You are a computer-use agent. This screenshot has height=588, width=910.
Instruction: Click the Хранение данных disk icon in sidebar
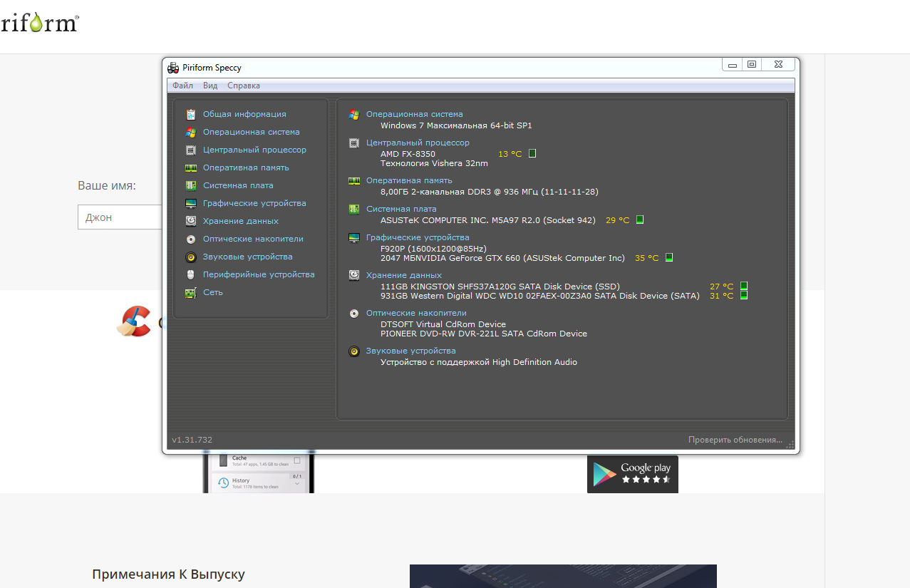190,221
